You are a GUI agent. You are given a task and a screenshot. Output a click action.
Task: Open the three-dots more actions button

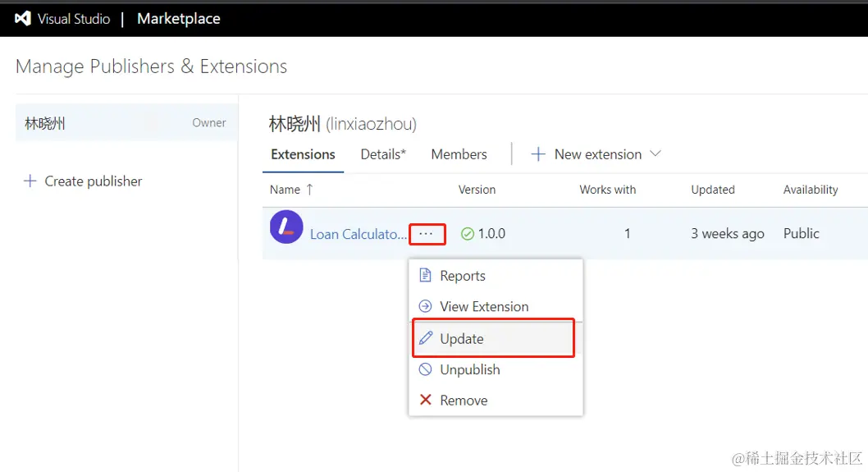pyautogui.click(x=427, y=234)
